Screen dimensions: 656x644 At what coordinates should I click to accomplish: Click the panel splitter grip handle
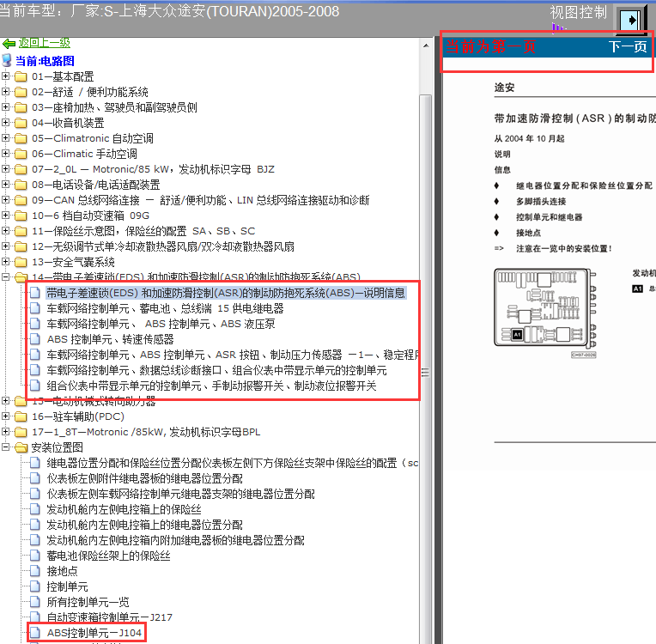[x=426, y=373]
